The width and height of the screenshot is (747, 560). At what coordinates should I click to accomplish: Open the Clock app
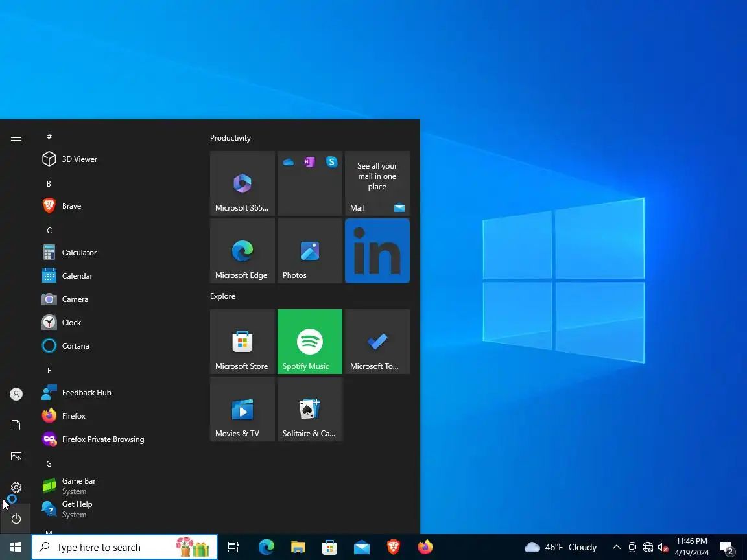click(114, 322)
